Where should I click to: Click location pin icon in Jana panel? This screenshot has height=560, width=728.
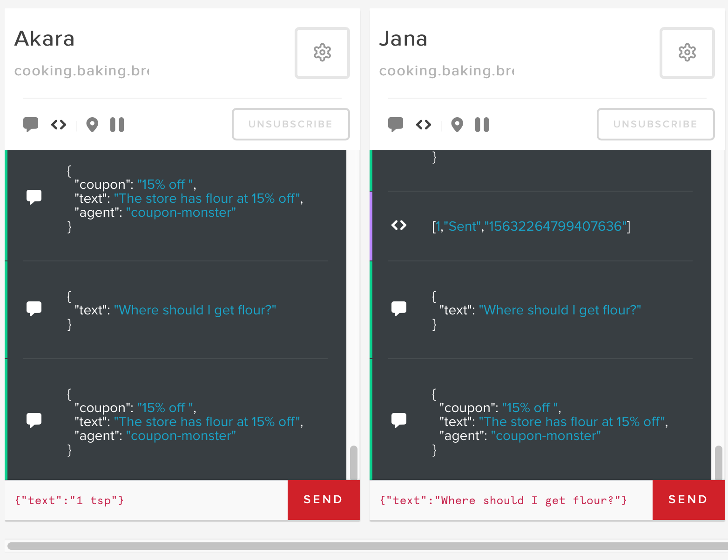coord(457,124)
